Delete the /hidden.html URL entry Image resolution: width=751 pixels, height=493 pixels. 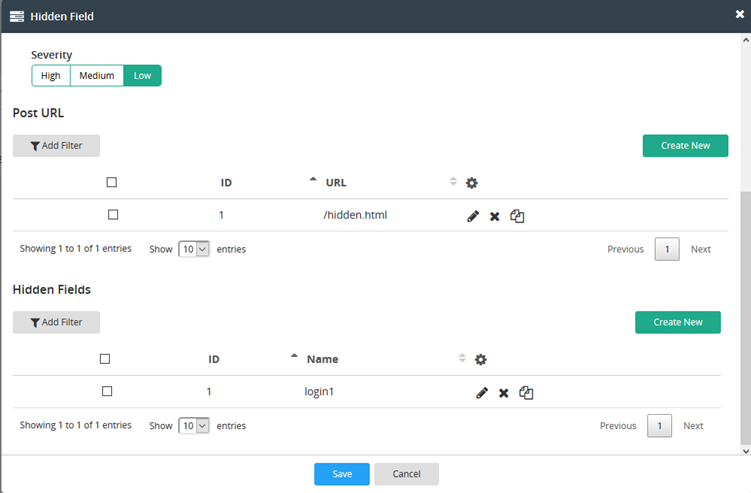pos(495,217)
